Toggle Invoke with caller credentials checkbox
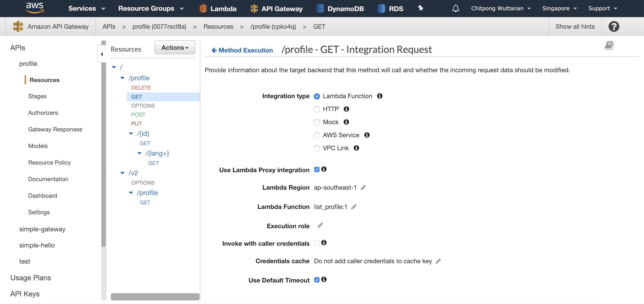The width and height of the screenshot is (644, 304). (x=317, y=243)
